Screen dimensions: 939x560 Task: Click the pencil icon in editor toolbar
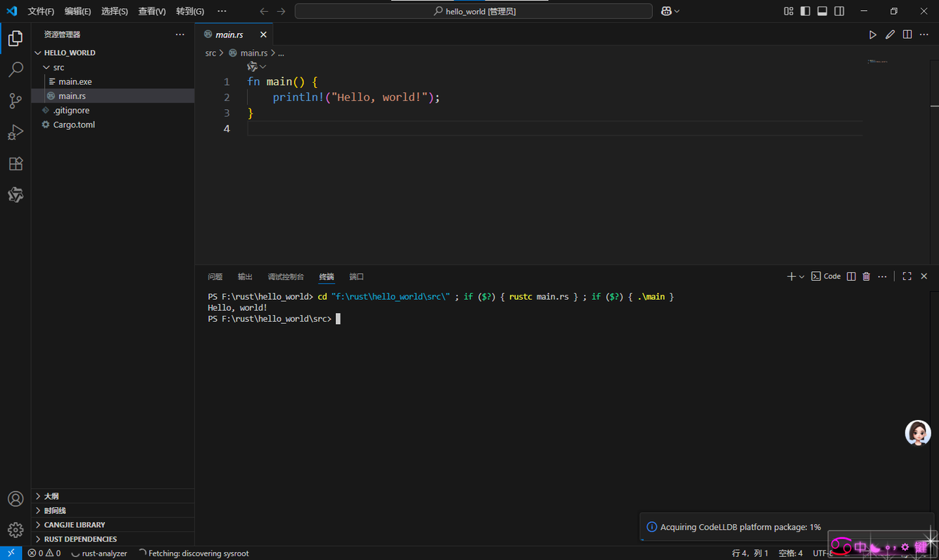890,34
